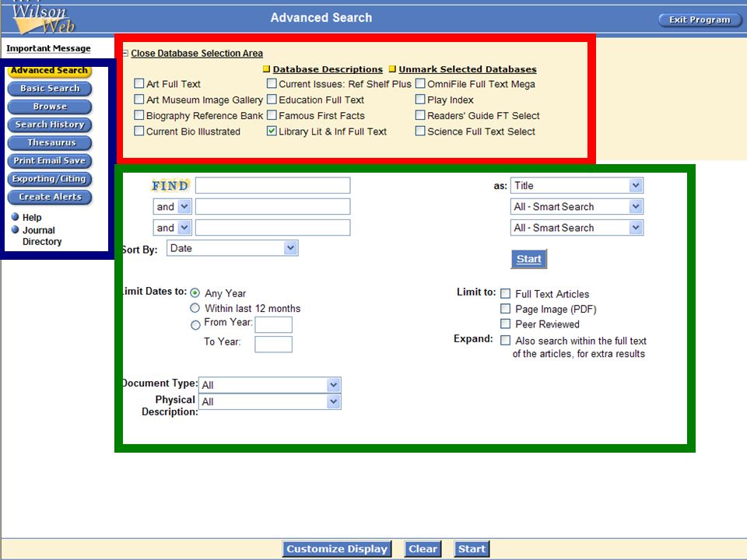Open the Important Message link

48,48
